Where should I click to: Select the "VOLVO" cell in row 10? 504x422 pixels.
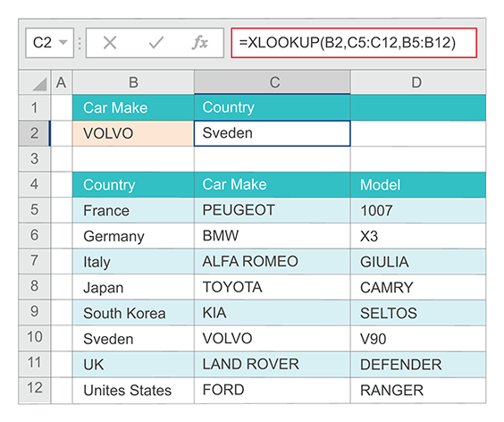[x=273, y=338]
